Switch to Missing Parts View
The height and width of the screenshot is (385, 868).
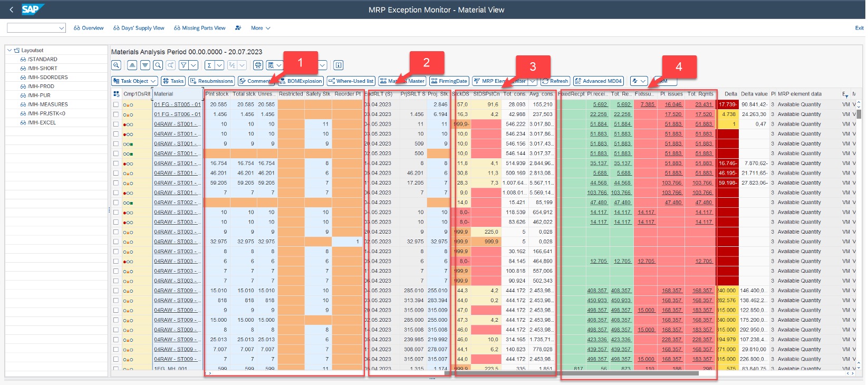[199, 28]
